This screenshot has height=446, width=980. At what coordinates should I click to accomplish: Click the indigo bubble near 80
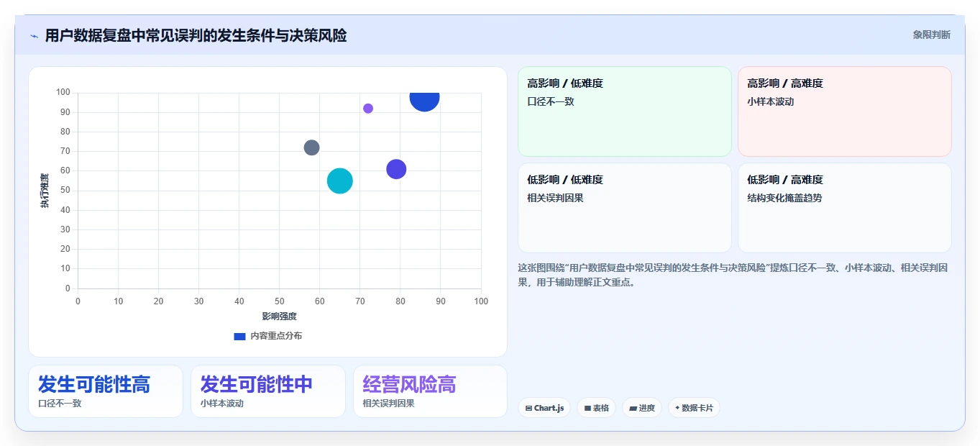pyautogui.click(x=396, y=169)
